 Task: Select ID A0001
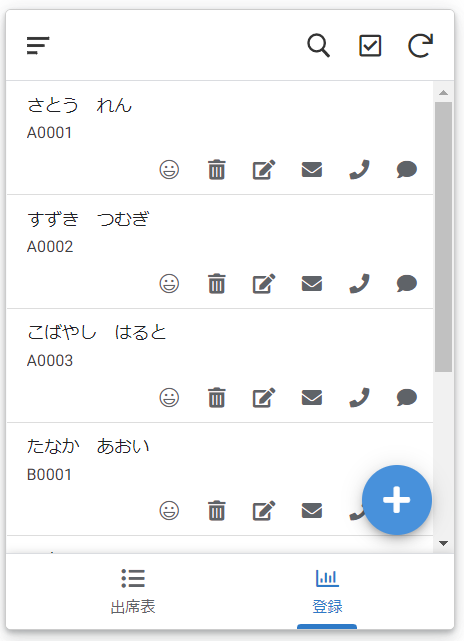click(x=49, y=133)
